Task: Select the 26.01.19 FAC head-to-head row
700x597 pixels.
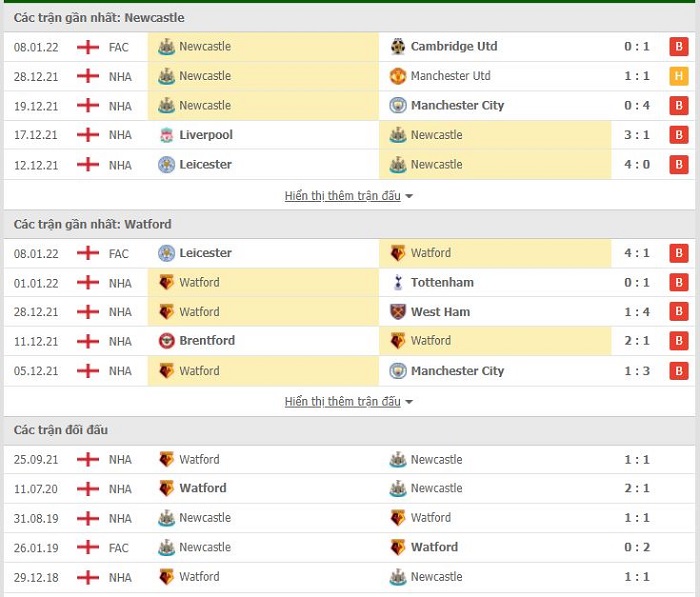Action: pos(350,547)
